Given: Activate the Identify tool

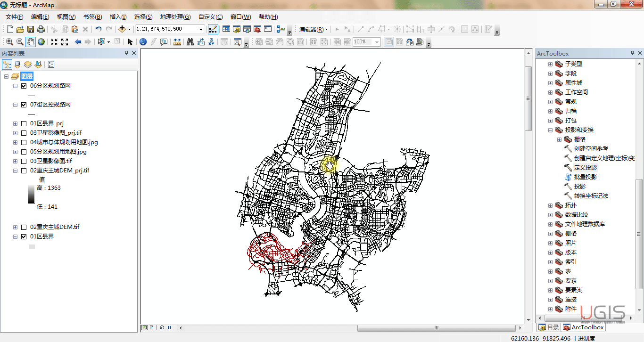Looking at the screenshot, I should pos(143,42).
